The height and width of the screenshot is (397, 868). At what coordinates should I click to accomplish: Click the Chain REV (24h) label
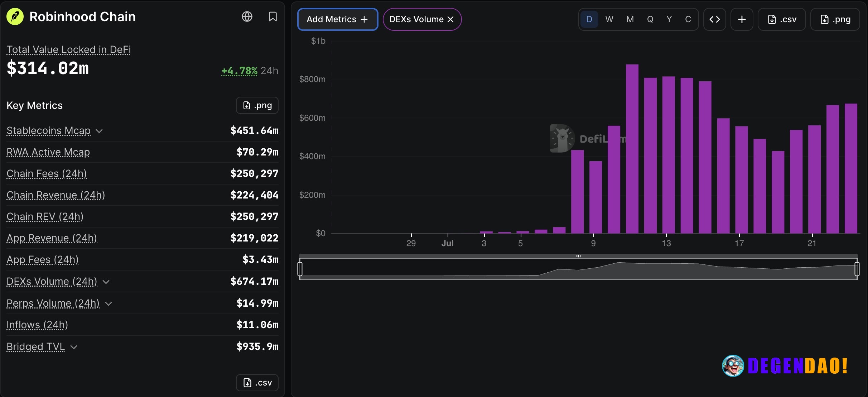[x=45, y=216]
